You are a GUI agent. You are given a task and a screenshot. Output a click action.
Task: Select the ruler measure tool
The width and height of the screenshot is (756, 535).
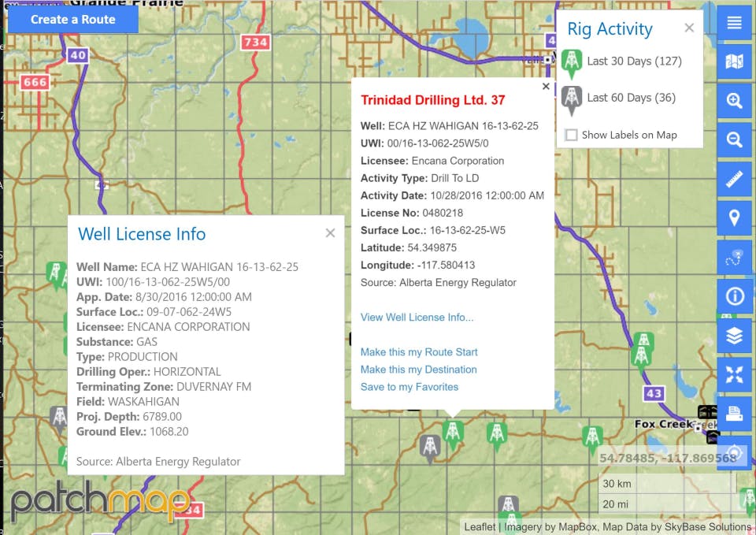tap(734, 180)
